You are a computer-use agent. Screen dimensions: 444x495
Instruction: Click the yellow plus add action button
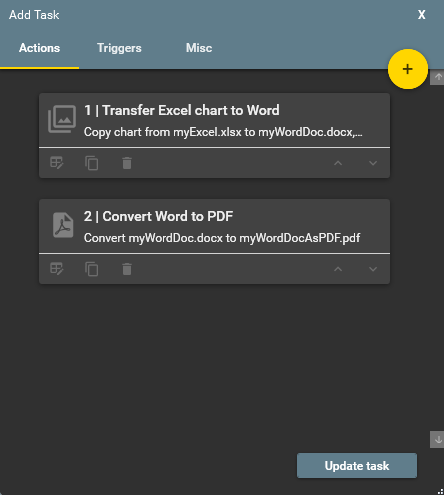tap(408, 69)
